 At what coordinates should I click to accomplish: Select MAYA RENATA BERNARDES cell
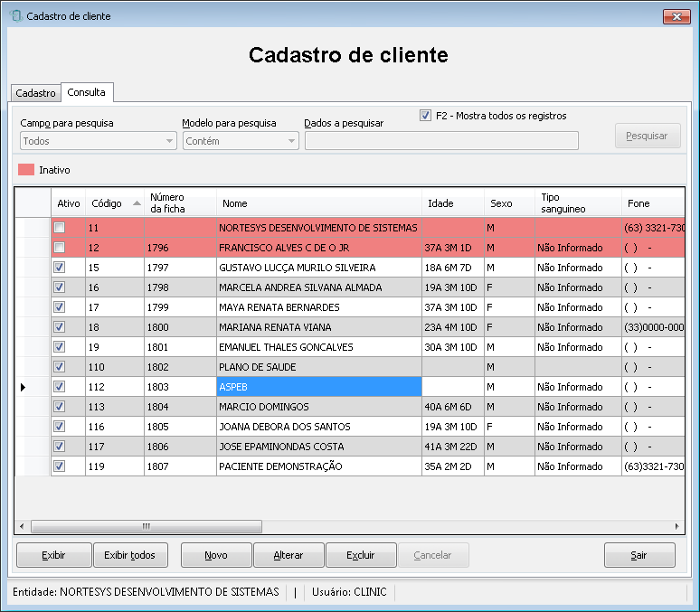[x=319, y=307]
